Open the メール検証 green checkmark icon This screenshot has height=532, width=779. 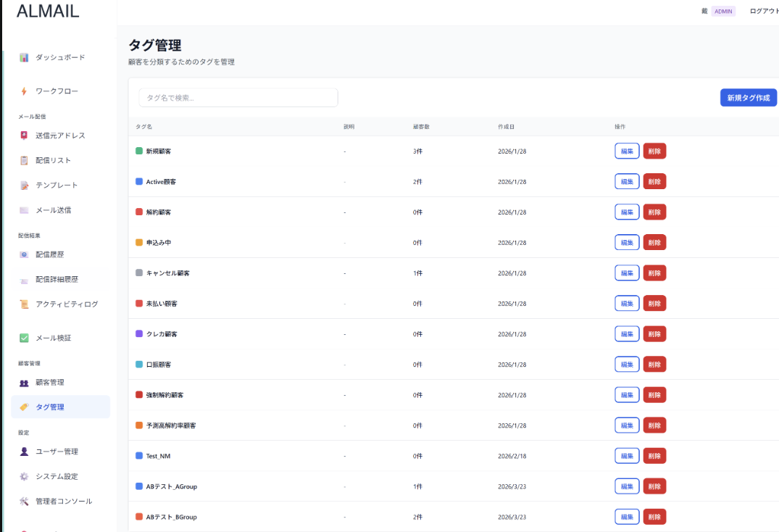tap(25, 337)
